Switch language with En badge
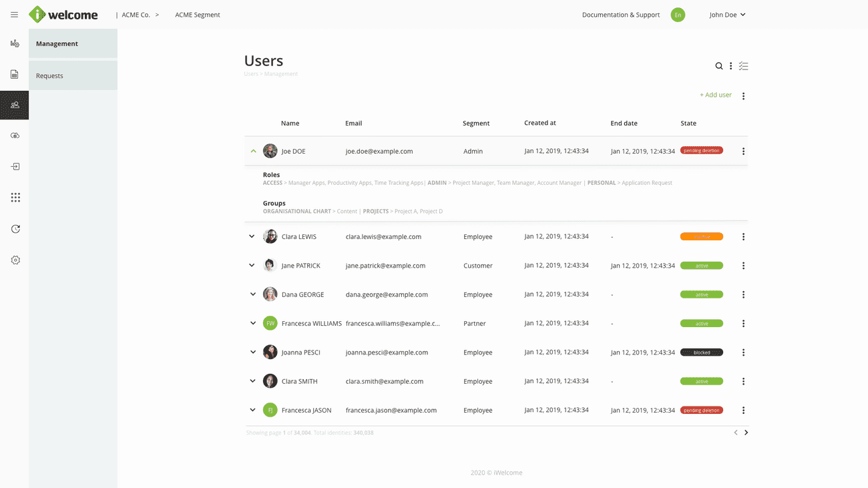Image resolution: width=868 pixels, height=488 pixels. [x=678, y=15]
